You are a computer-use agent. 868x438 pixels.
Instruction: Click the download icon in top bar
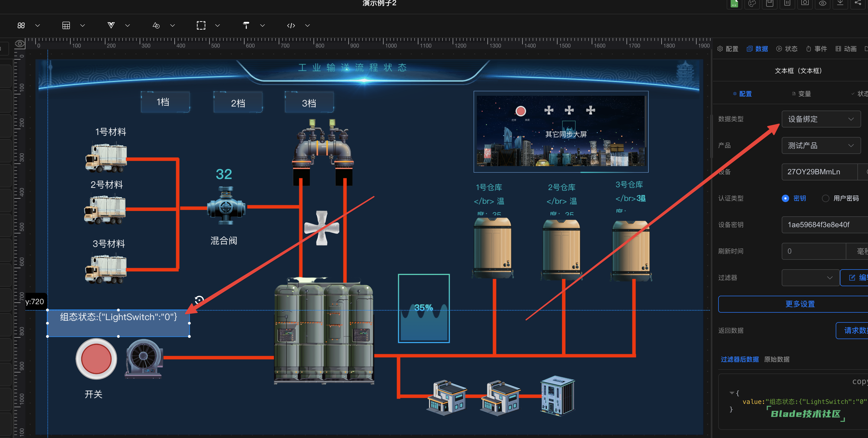pyautogui.click(x=840, y=3)
